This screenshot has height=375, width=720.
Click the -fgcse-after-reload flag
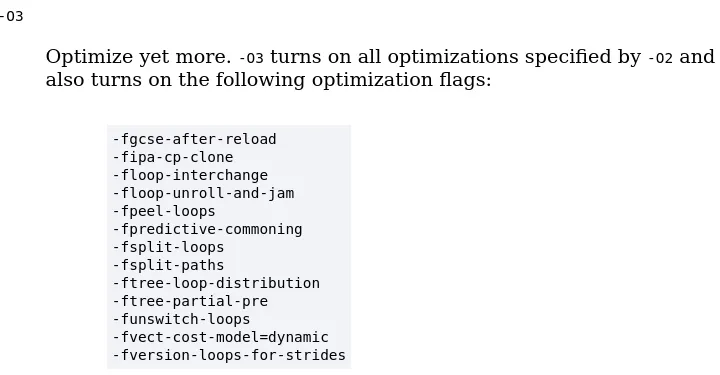(x=195, y=140)
